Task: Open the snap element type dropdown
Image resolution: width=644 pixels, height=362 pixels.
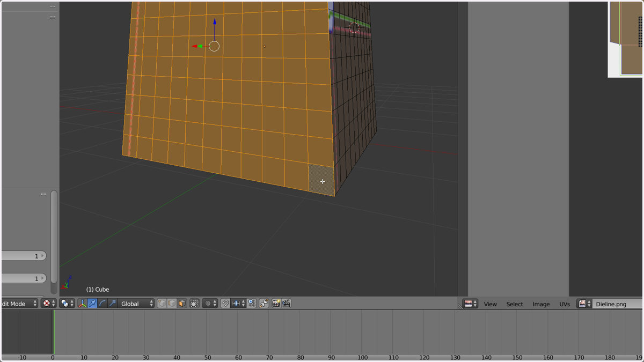Action: (x=238, y=304)
